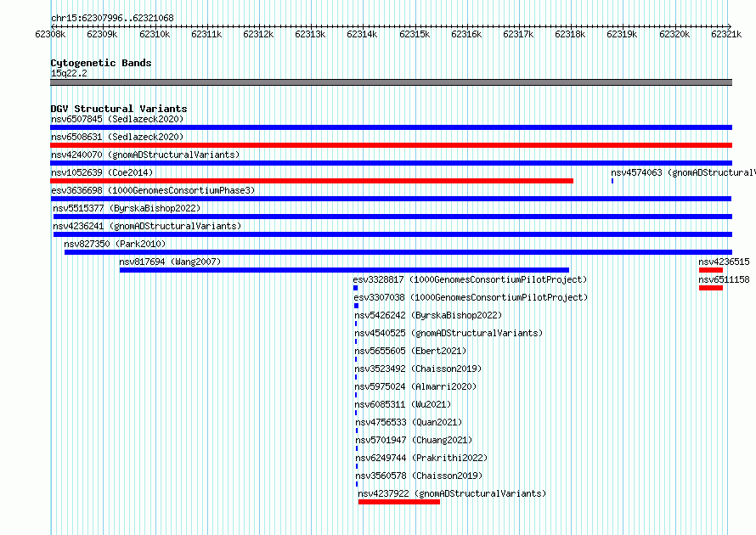The image size is (756, 535).
Task: Open nsv4240070 (gnomADStructuralVariants) label
Action: coord(145,155)
